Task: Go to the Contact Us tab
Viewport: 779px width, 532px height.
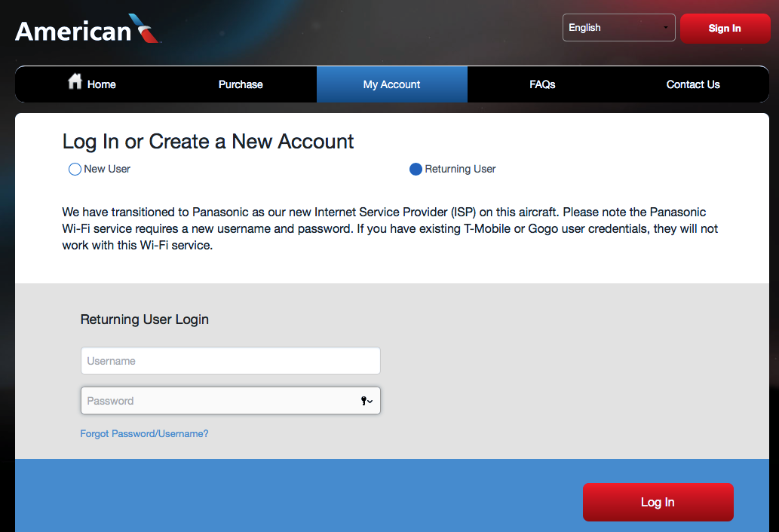Action: coord(693,84)
